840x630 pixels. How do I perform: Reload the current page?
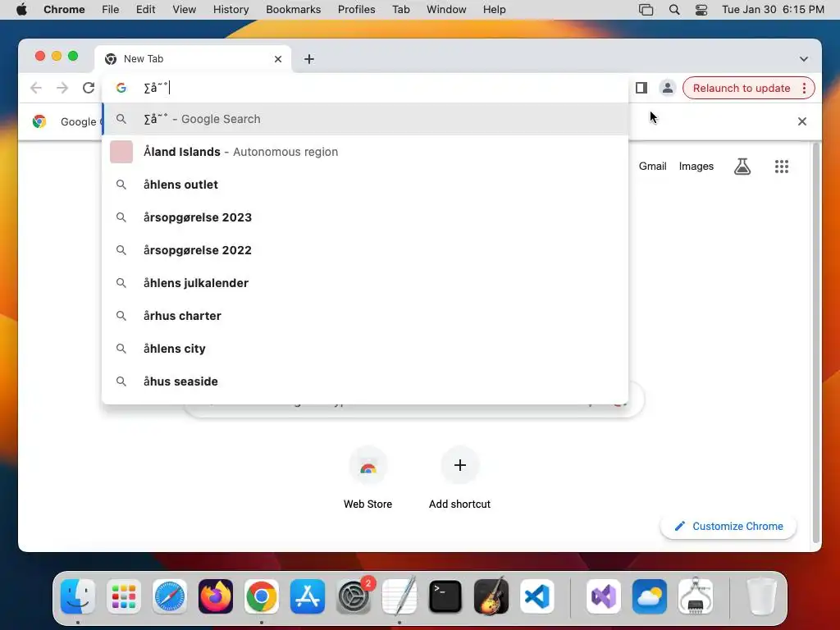click(89, 88)
